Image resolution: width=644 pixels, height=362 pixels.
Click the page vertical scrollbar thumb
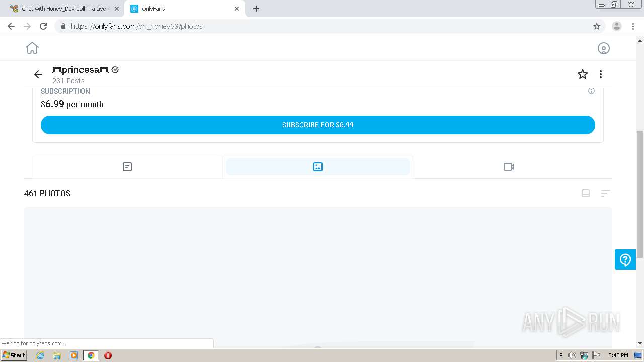640,194
